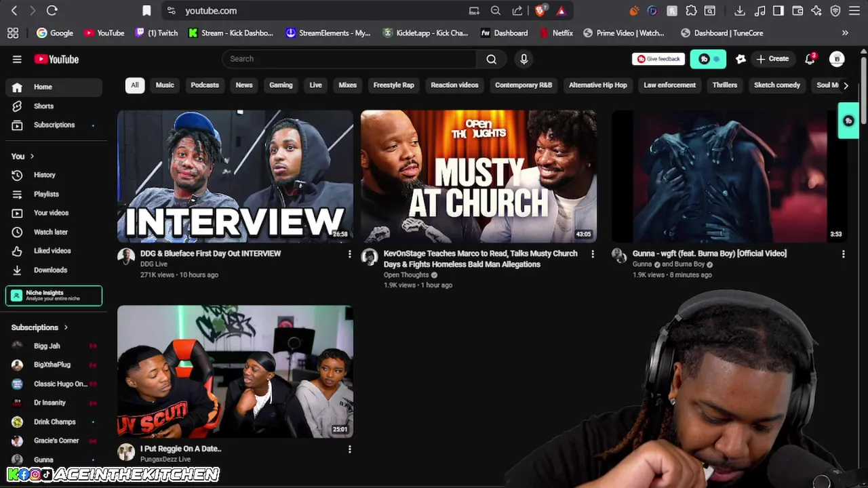This screenshot has height=488, width=868.
Task: Open the Brave Wallet icon
Action: 797,11
